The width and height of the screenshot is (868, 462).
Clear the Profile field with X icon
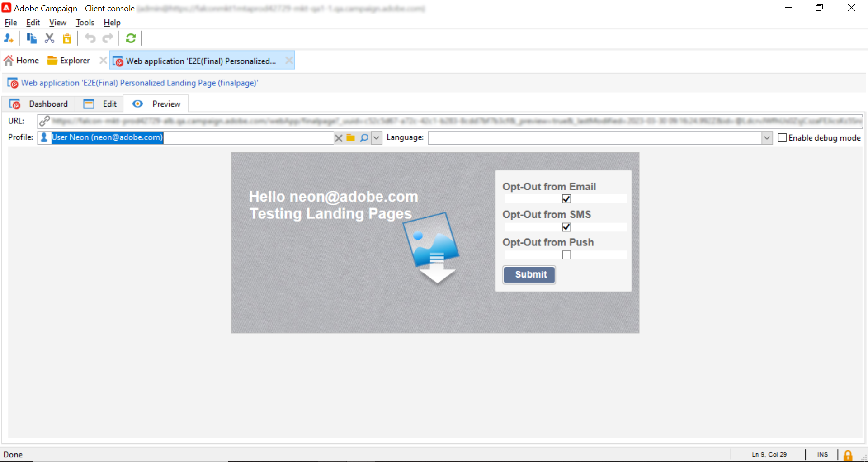tap(338, 138)
